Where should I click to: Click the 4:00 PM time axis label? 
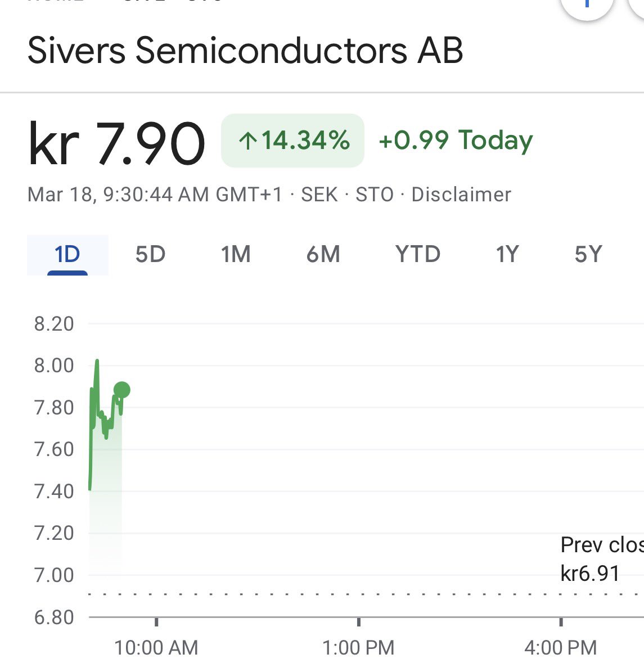coord(560,648)
